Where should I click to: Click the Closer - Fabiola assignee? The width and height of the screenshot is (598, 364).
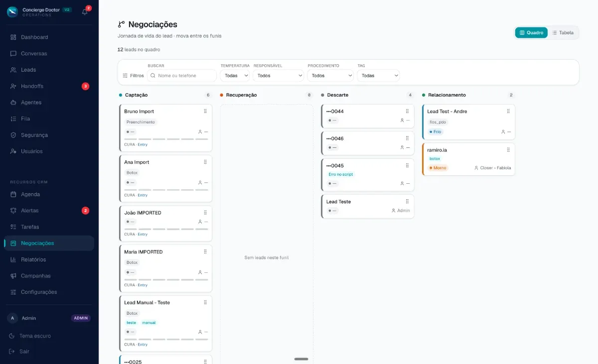pyautogui.click(x=492, y=168)
